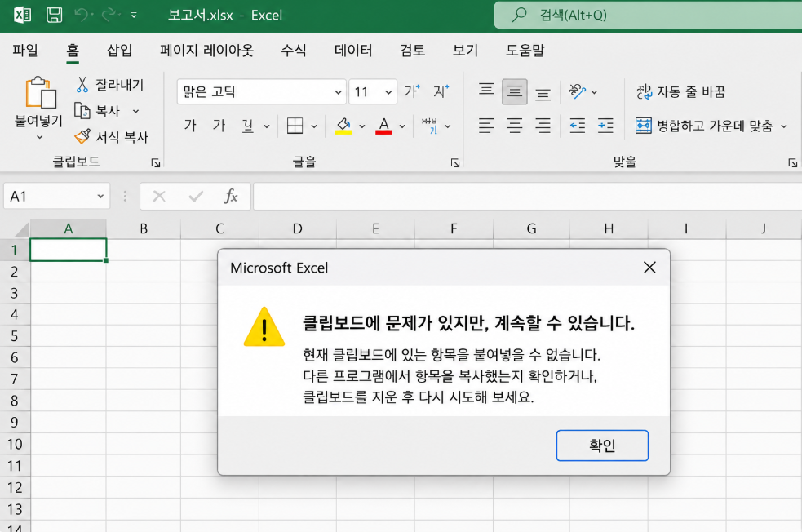Image resolution: width=802 pixels, height=532 pixels.
Task: Close the Microsoft Excel dialog
Action: pyautogui.click(x=649, y=268)
